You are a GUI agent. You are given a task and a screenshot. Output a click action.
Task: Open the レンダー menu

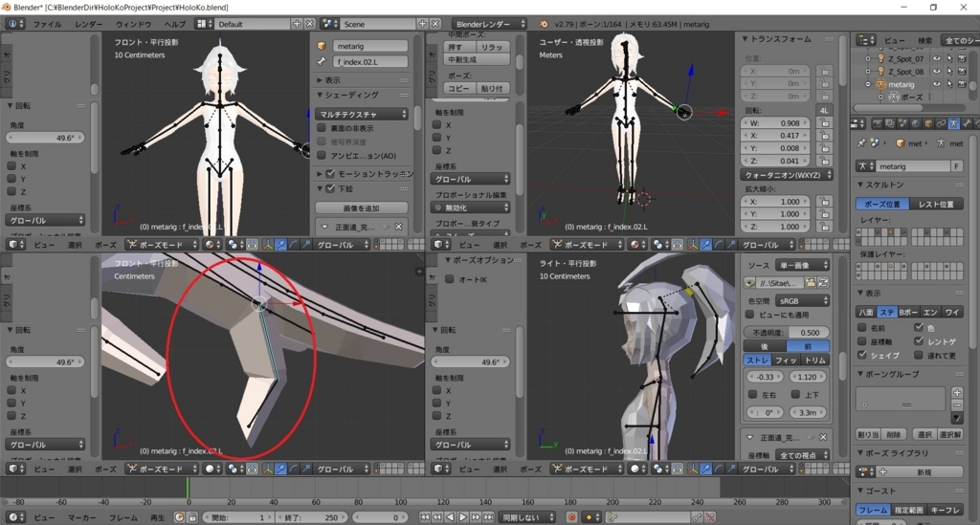(88, 24)
